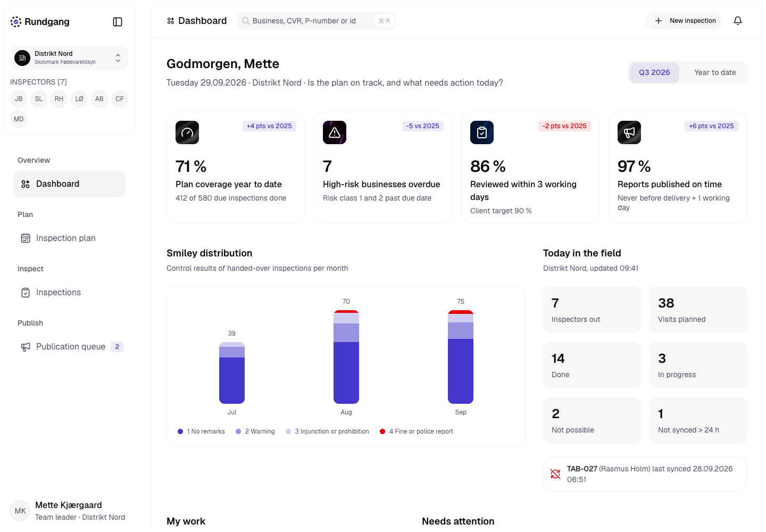Open the Visits planned tile
The width and height of the screenshot is (766, 532).
coord(698,310)
